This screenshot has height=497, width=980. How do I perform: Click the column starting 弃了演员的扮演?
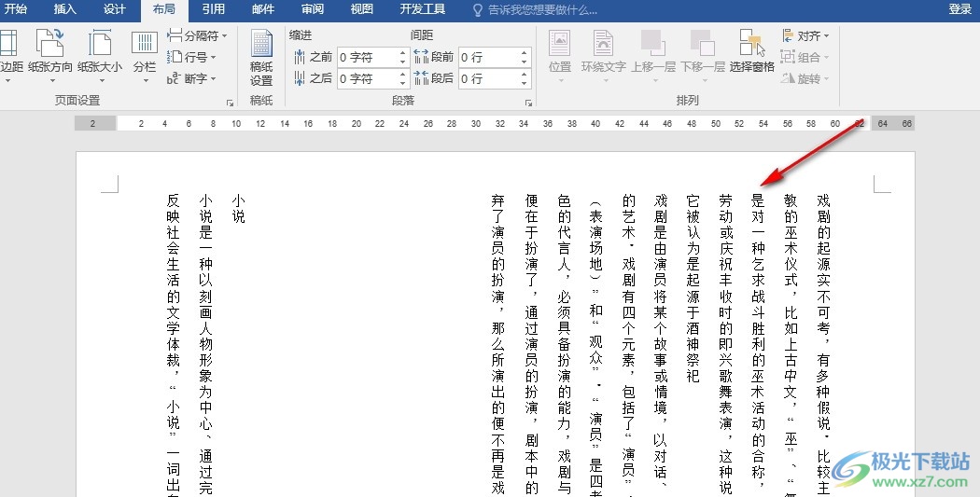(498, 345)
